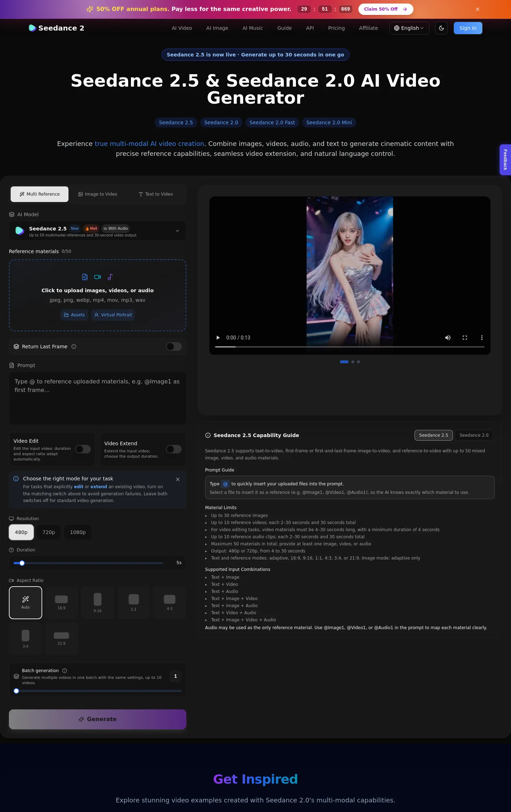
Task: Switch to Text to Video tab
Action: tap(156, 194)
